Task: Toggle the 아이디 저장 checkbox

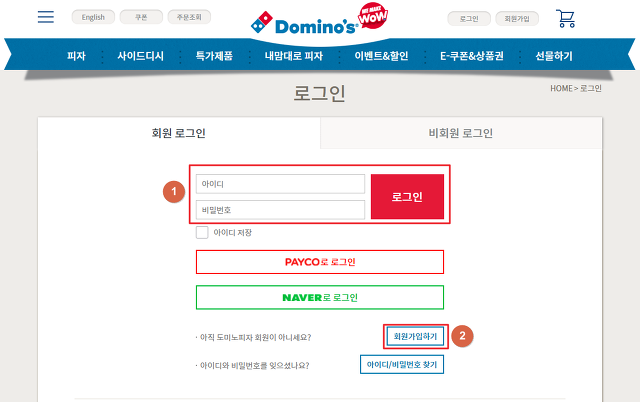Action: coord(202,232)
